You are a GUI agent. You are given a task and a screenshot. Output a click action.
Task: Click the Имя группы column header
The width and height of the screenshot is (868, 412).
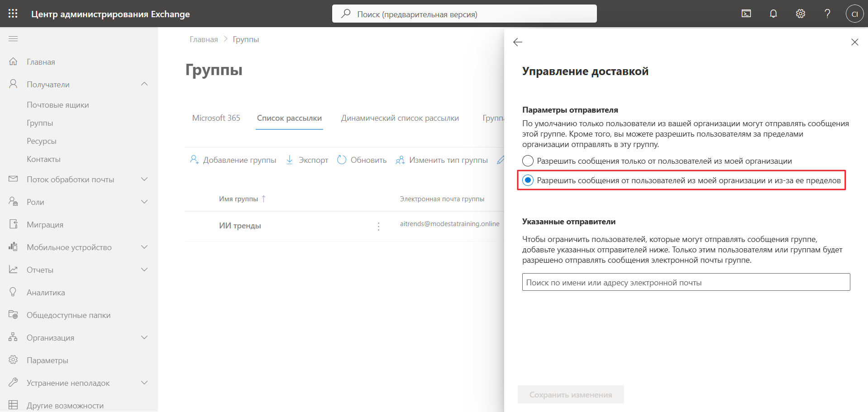pyautogui.click(x=238, y=199)
